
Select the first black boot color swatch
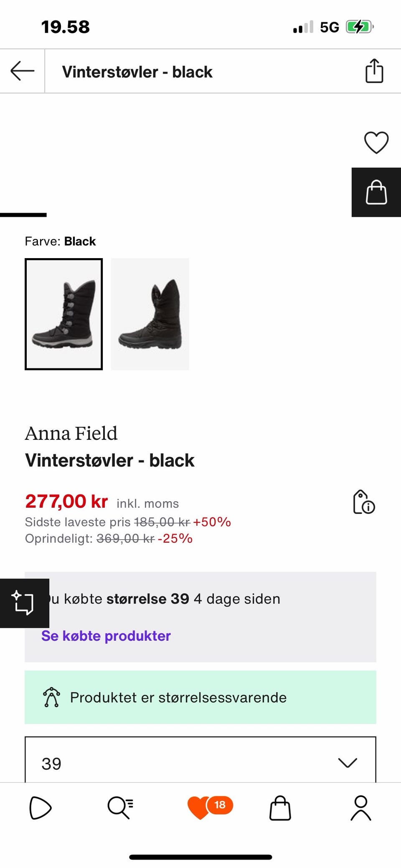63,314
